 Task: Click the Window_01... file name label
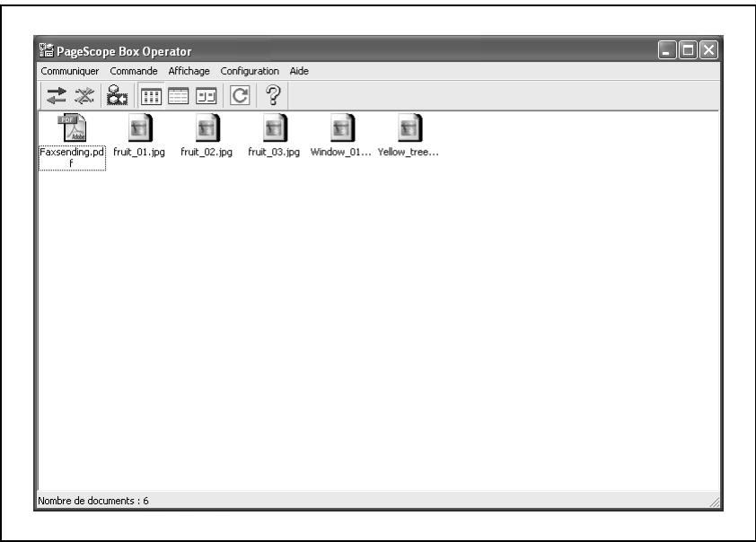(x=341, y=153)
